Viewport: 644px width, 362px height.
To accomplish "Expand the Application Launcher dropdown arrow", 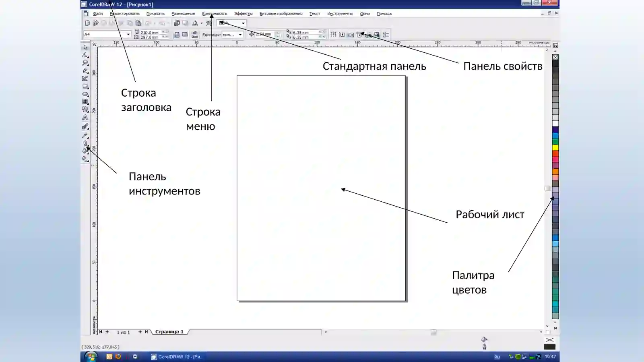I will click(x=202, y=23).
